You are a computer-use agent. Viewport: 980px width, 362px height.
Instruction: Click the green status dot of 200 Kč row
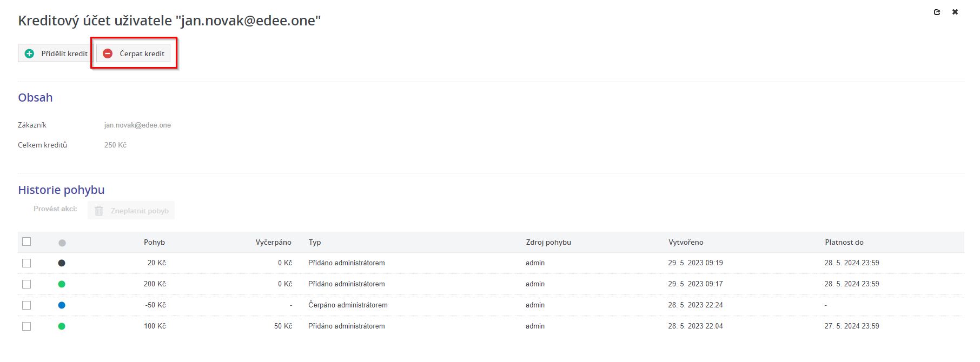(62, 284)
